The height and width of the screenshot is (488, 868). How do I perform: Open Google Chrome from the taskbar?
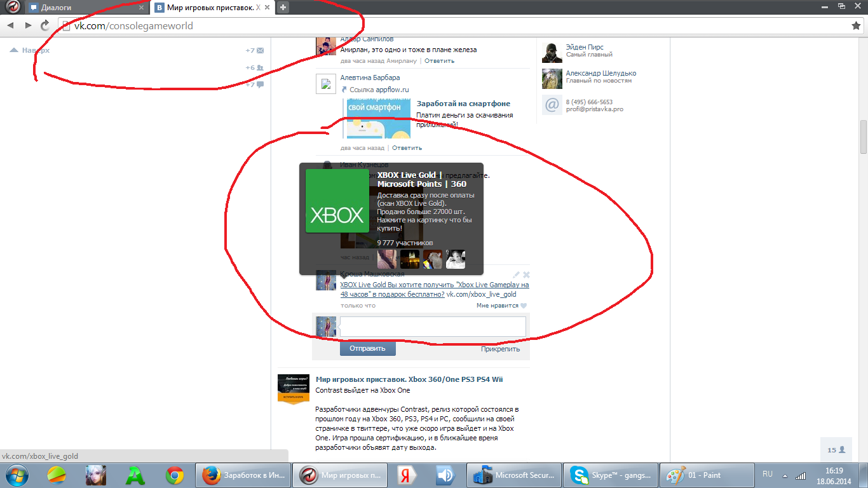[175, 475]
